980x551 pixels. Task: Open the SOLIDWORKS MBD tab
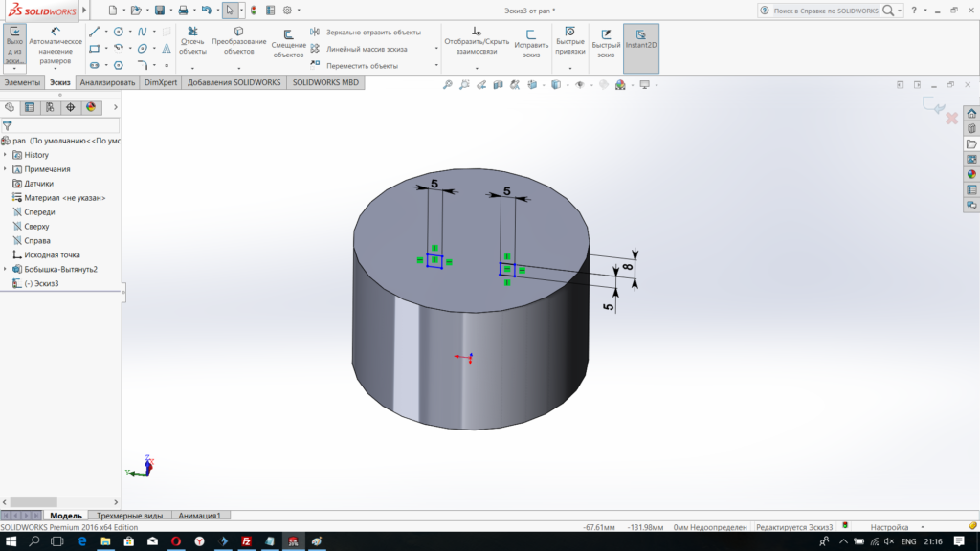325,83
